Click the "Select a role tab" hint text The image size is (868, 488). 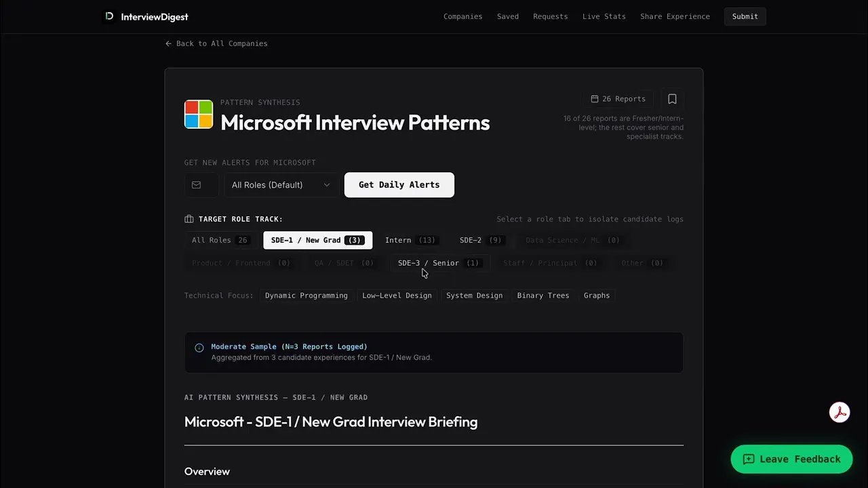coord(590,219)
